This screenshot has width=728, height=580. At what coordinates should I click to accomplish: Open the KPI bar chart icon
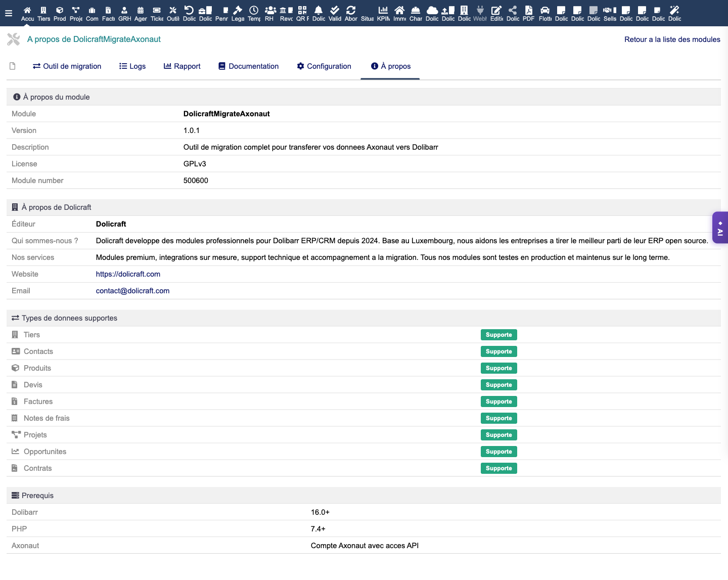(x=383, y=10)
